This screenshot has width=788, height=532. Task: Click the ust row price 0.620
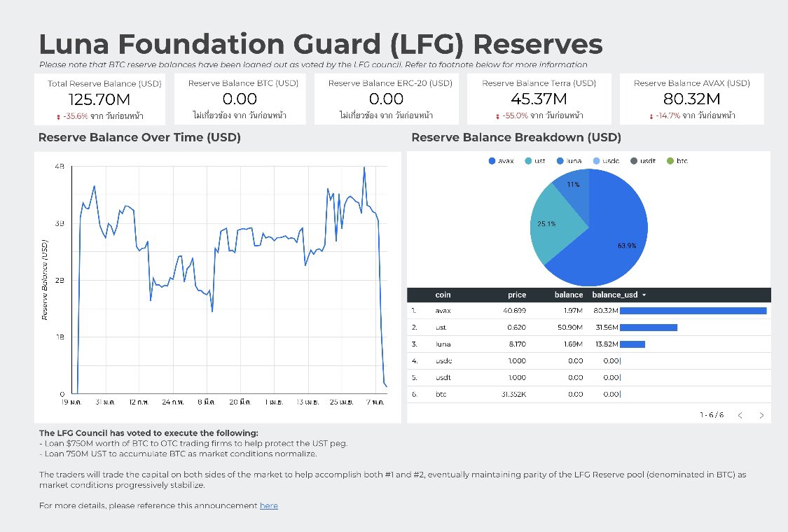[517, 327]
